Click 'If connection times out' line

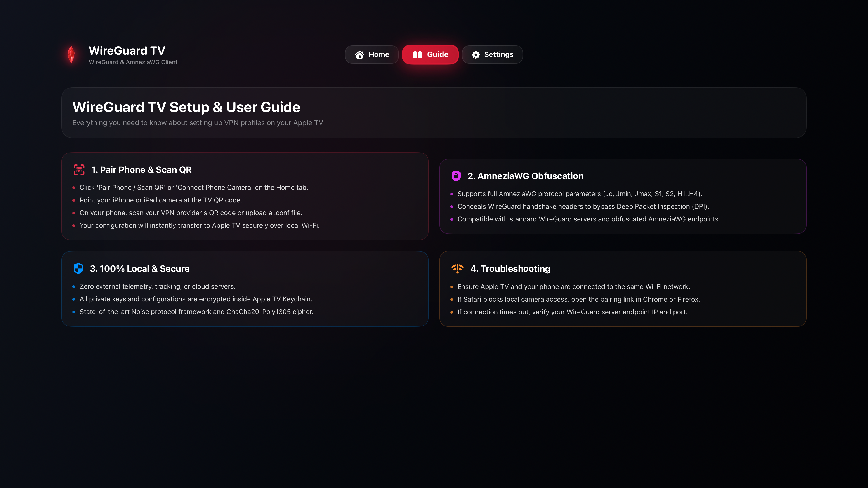pyautogui.click(x=572, y=312)
